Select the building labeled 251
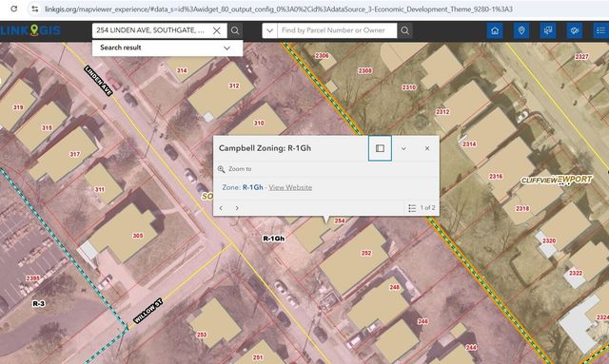Image resolution: width=609 pixels, height=364 pixels. 260,354
